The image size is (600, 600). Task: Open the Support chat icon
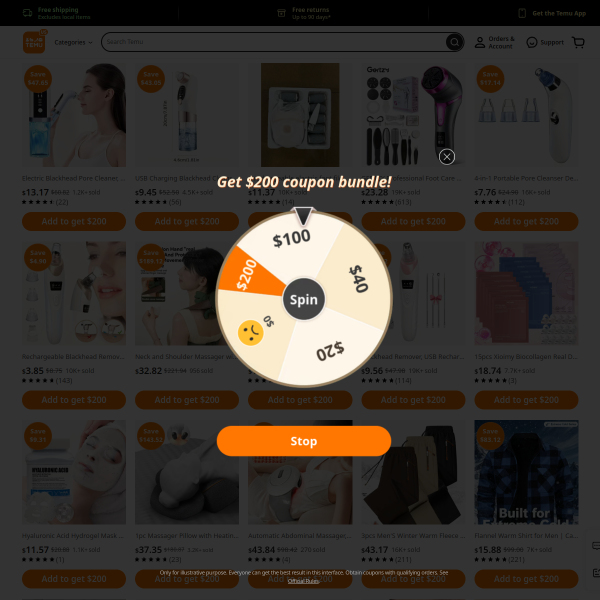click(532, 42)
